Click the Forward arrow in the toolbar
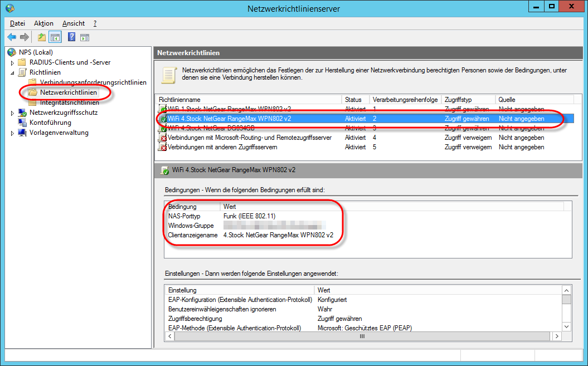This screenshot has width=588, height=366. [x=24, y=37]
